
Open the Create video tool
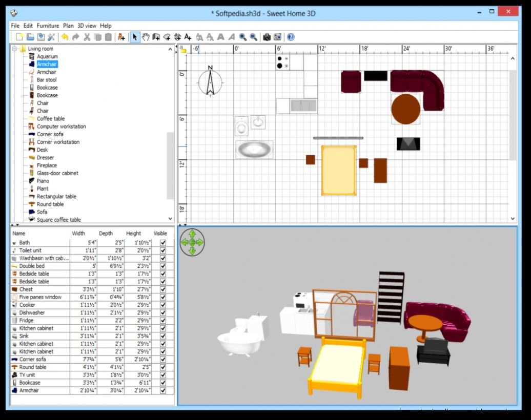point(277,37)
